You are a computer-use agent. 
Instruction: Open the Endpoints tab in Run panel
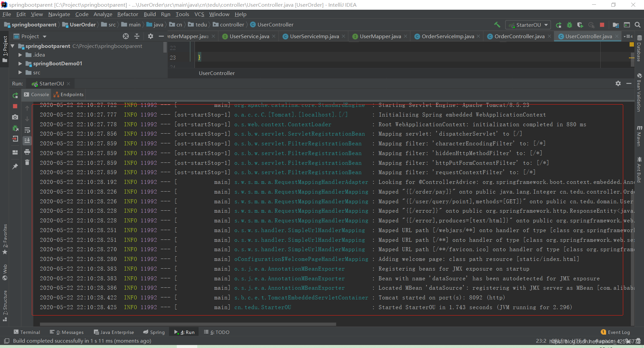[68, 94]
